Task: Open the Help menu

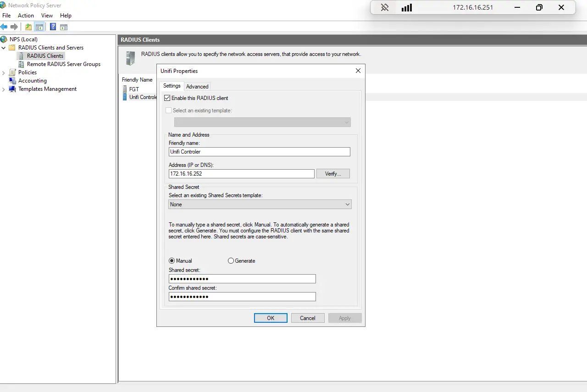Action: coord(66,16)
